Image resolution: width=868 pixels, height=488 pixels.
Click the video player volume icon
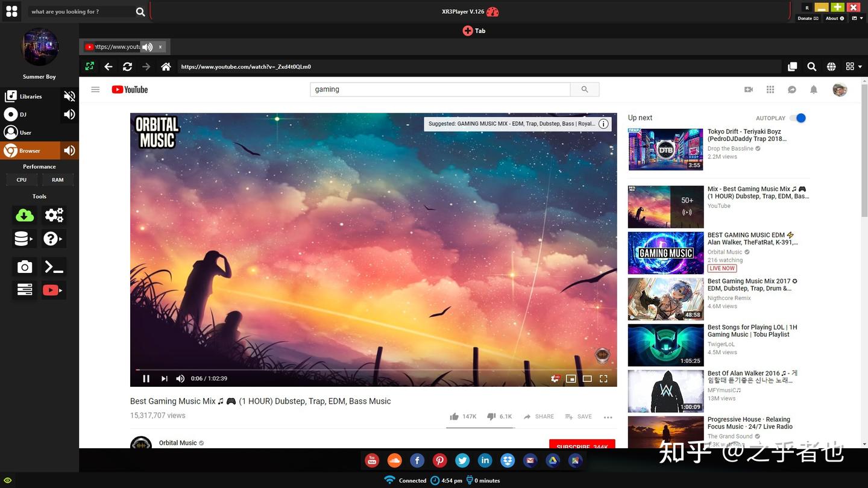(x=180, y=378)
